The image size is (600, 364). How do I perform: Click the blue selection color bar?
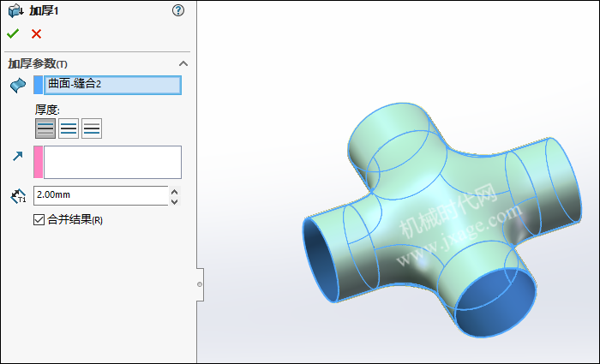pyautogui.click(x=39, y=85)
